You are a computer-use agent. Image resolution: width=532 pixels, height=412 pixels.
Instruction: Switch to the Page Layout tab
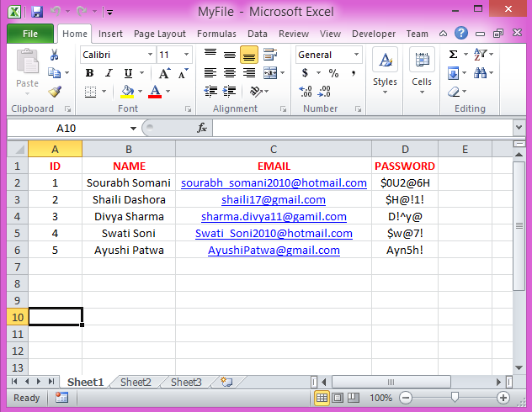[159, 34]
